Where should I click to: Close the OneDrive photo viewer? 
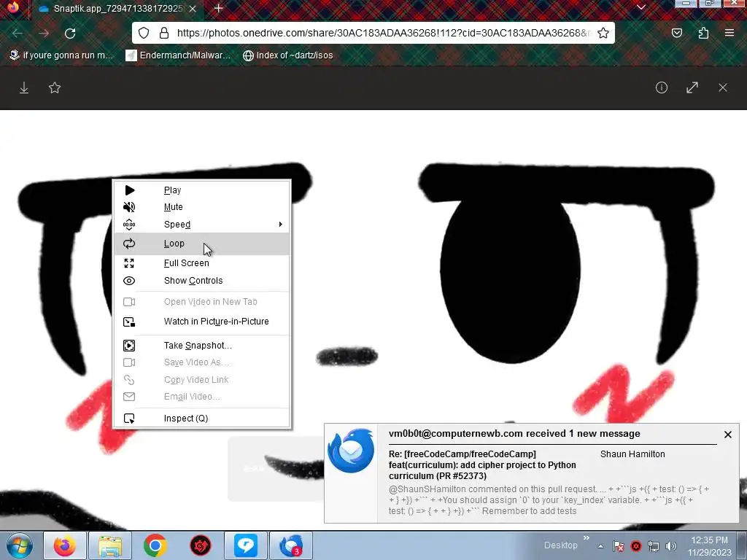[723, 87]
